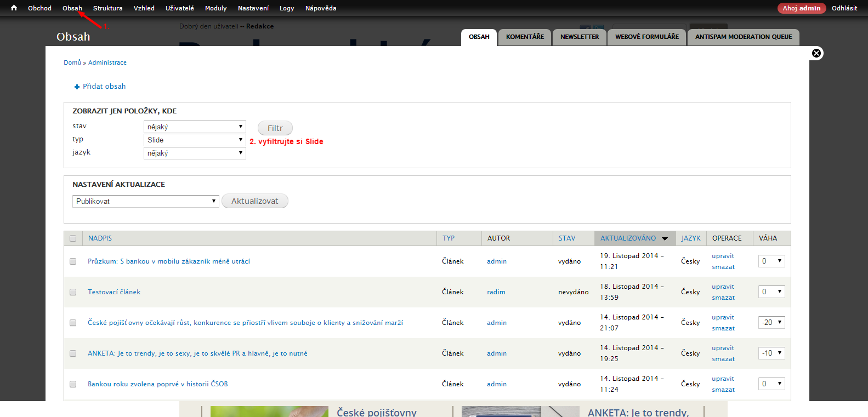The width and height of the screenshot is (868, 417).
Task: Click upravit for Průzkum row
Action: point(723,256)
